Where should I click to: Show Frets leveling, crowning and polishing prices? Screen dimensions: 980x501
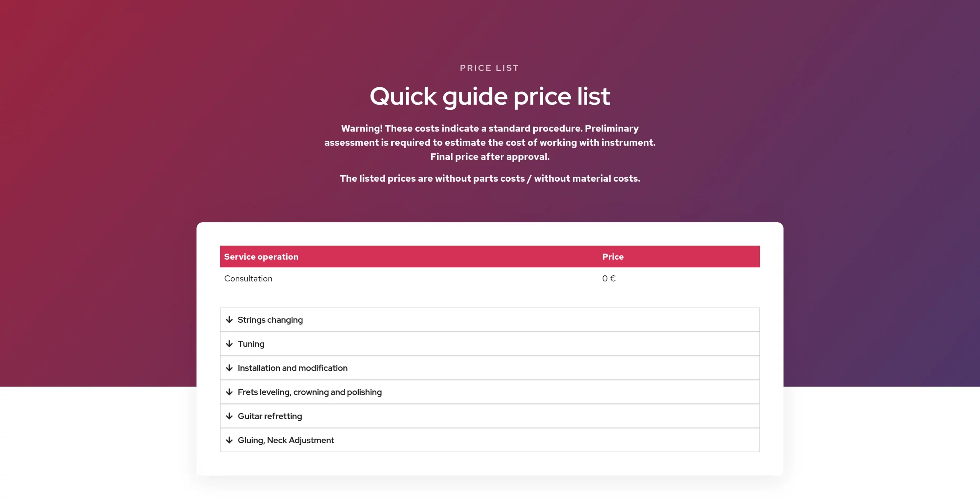coord(310,392)
